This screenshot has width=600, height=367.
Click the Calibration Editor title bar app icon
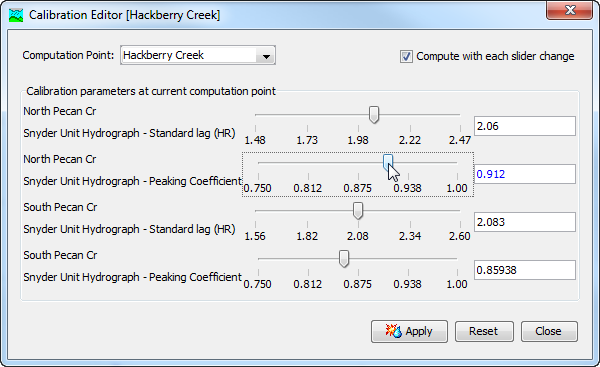click(16, 15)
